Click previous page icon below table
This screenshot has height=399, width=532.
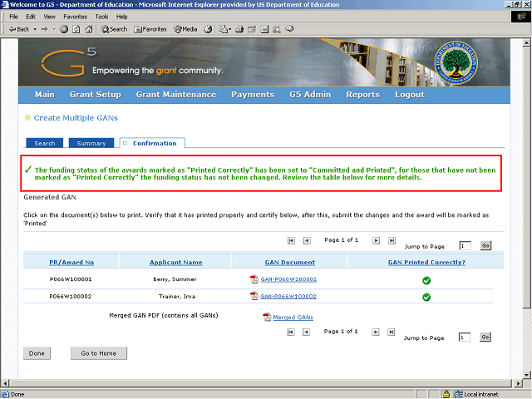coord(306,332)
